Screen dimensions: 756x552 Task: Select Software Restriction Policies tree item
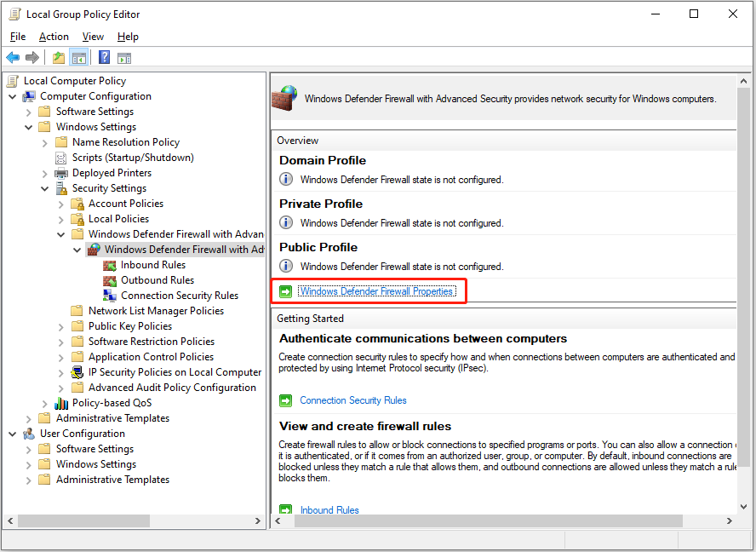pyautogui.click(x=152, y=342)
